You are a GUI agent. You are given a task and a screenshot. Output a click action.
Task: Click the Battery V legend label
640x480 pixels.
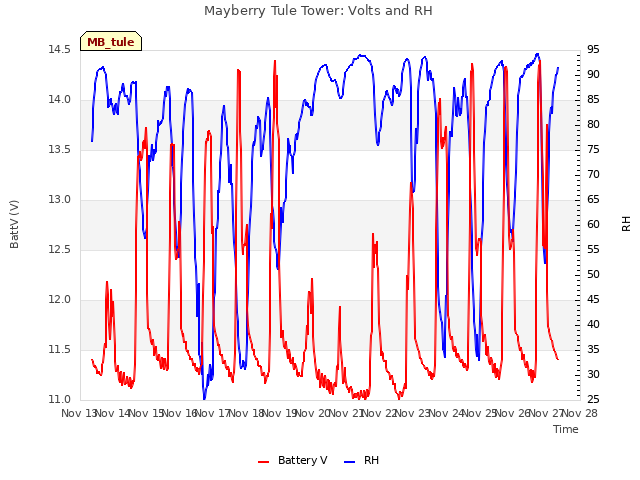pyautogui.click(x=302, y=460)
